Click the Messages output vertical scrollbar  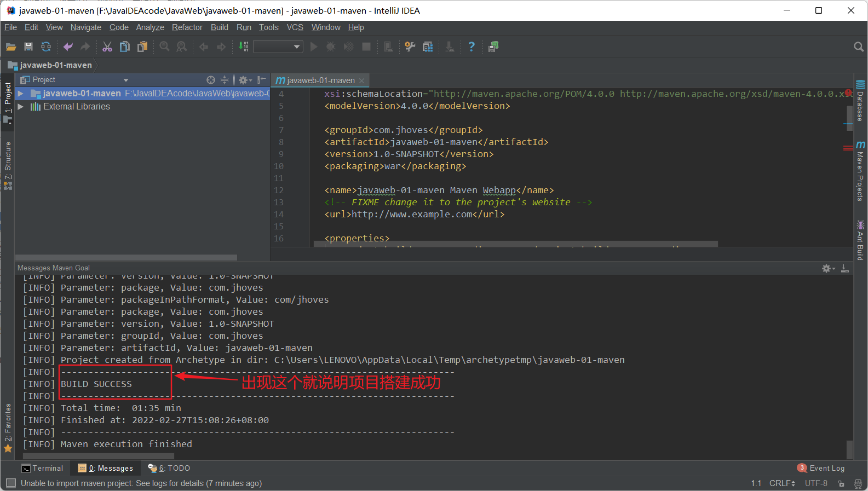click(849, 449)
